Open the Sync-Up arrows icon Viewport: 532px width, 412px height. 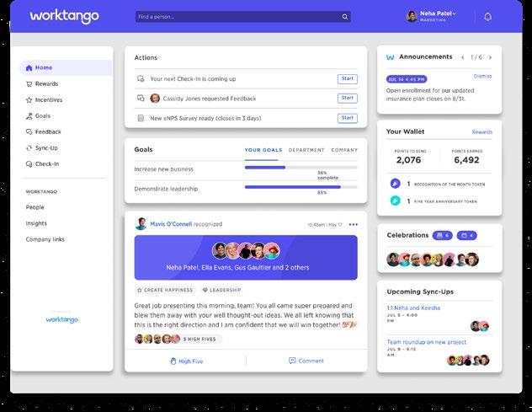[29, 147]
